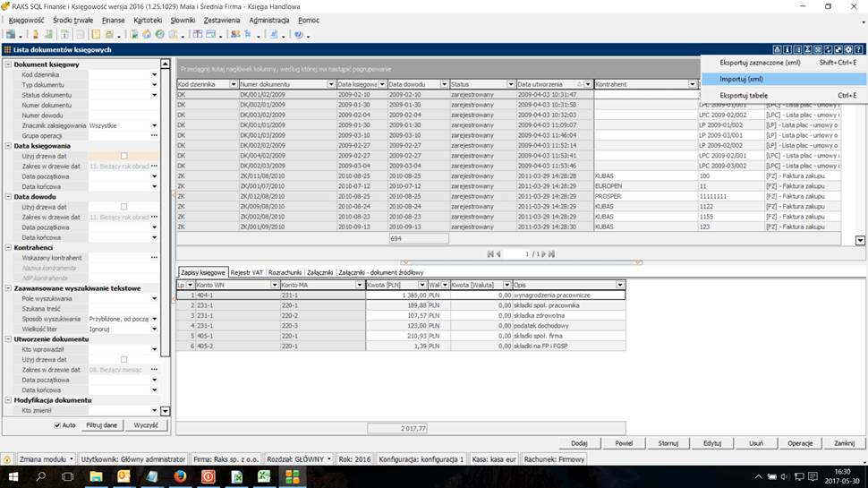Open File Explorer from the taskbar
The image size is (868, 488).
(96, 477)
